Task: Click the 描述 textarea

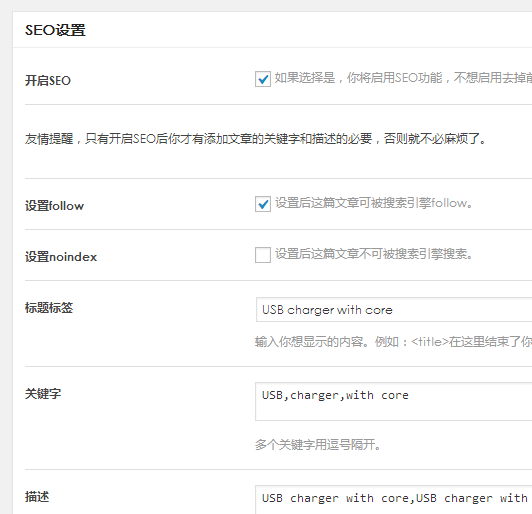Action: [x=394, y=500]
